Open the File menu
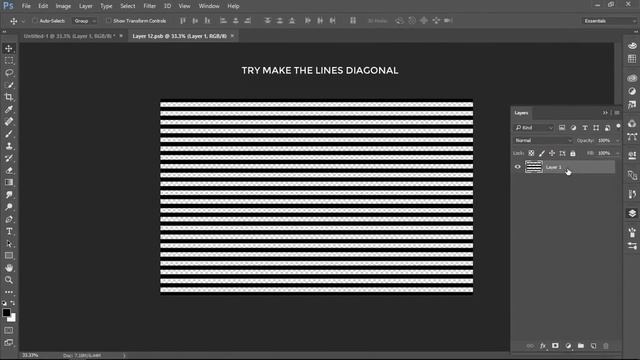 (26, 6)
